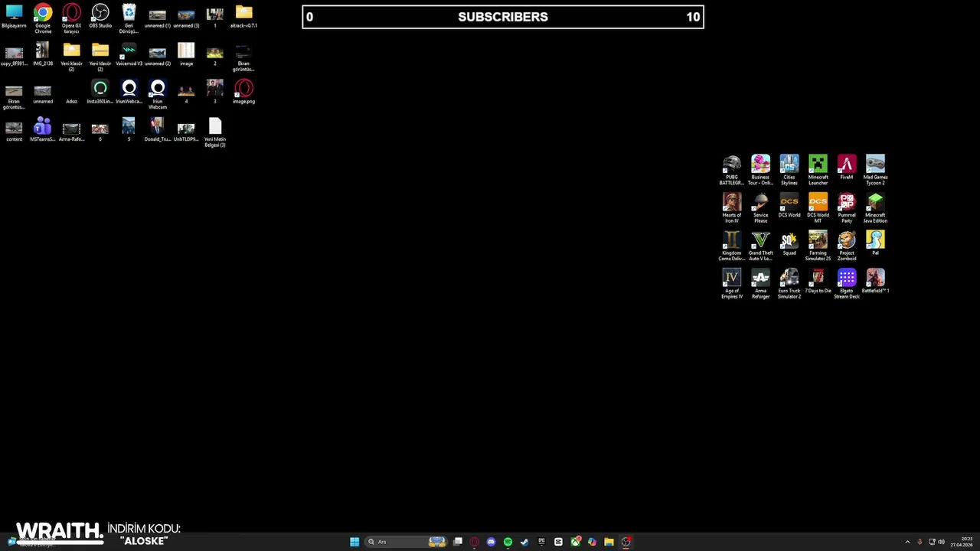The height and width of the screenshot is (551, 980).
Task: Open the Geri Dönüşüm recycle bin
Action: click(129, 18)
